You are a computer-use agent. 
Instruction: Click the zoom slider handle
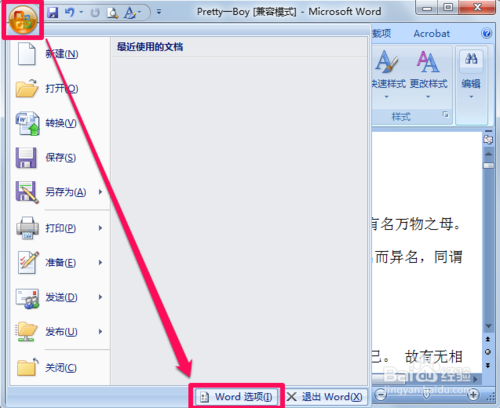tap(426, 395)
